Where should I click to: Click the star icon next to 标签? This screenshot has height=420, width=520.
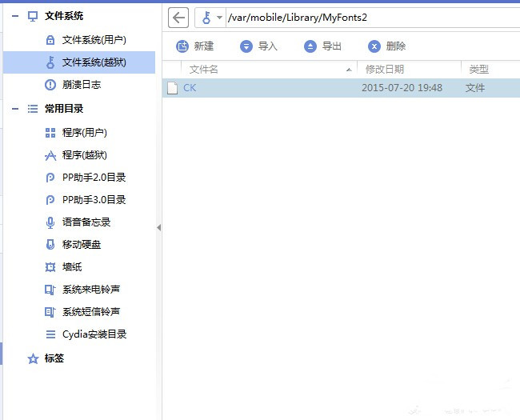pos(33,358)
